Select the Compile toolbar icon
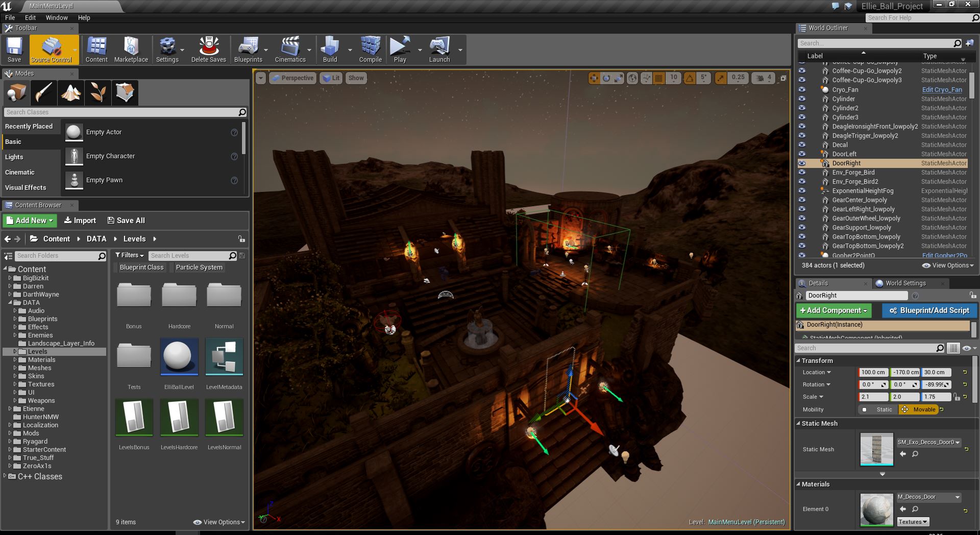 pos(371,48)
